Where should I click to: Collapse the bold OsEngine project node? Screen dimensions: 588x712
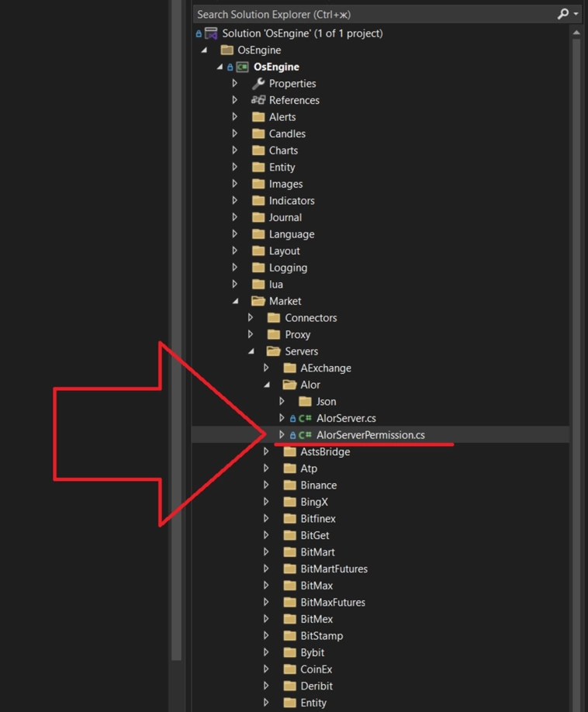(220, 67)
